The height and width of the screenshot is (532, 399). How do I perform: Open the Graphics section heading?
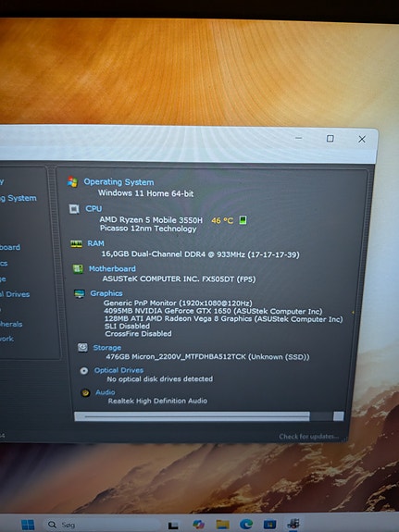(106, 293)
